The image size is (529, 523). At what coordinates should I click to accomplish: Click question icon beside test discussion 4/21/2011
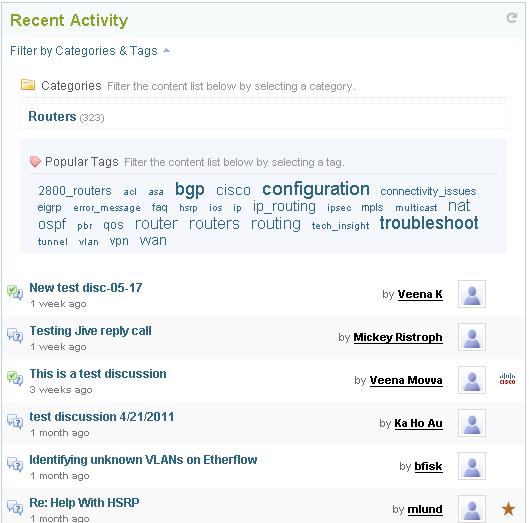point(15,421)
